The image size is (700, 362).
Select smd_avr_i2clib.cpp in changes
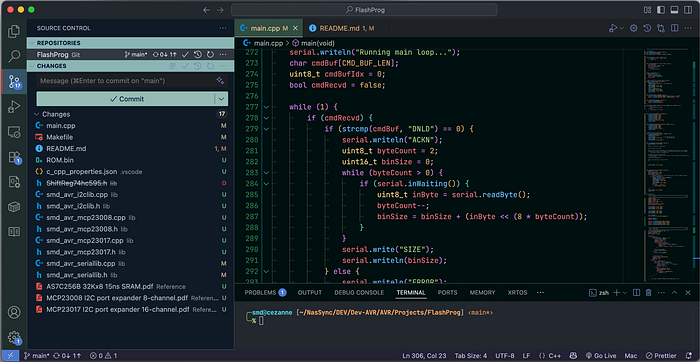(x=131, y=195)
